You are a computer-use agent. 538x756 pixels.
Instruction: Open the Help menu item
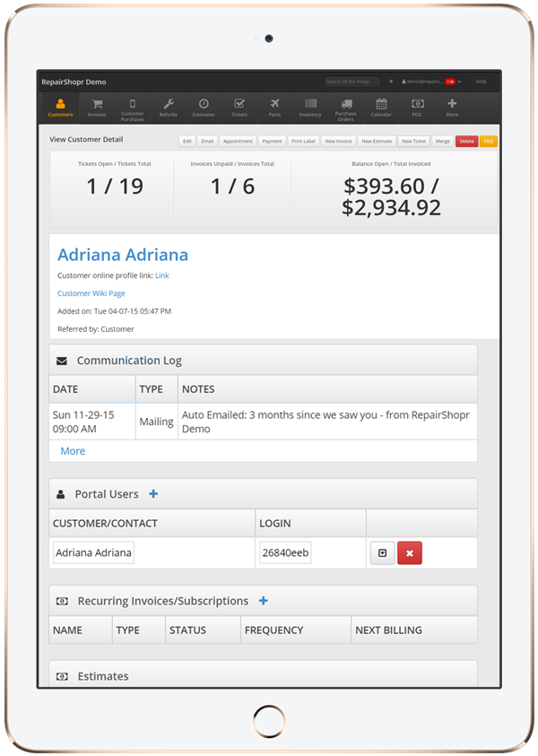[481, 82]
